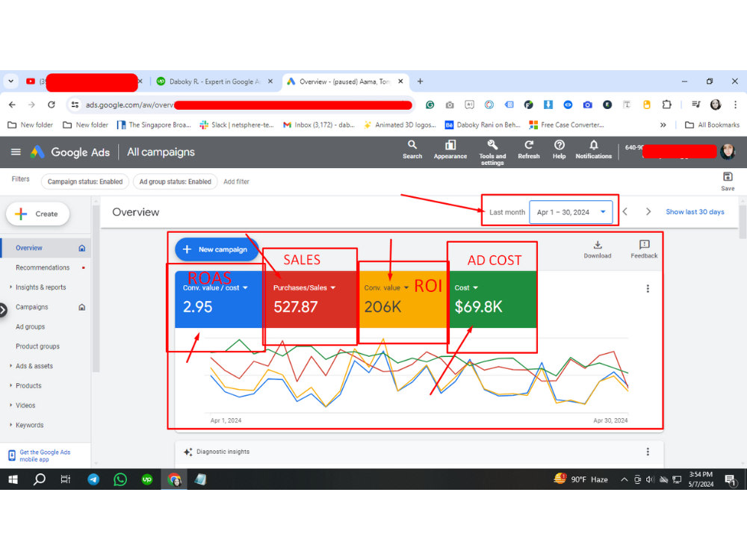Click the Grammarly extension icon
747x560 pixels.
pyautogui.click(x=430, y=105)
